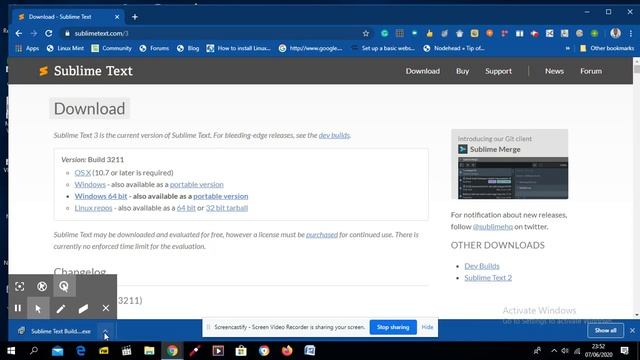Image resolution: width=640 pixels, height=360 pixels.
Task: Close the Screencastify drawing toolbar
Action: (106, 308)
